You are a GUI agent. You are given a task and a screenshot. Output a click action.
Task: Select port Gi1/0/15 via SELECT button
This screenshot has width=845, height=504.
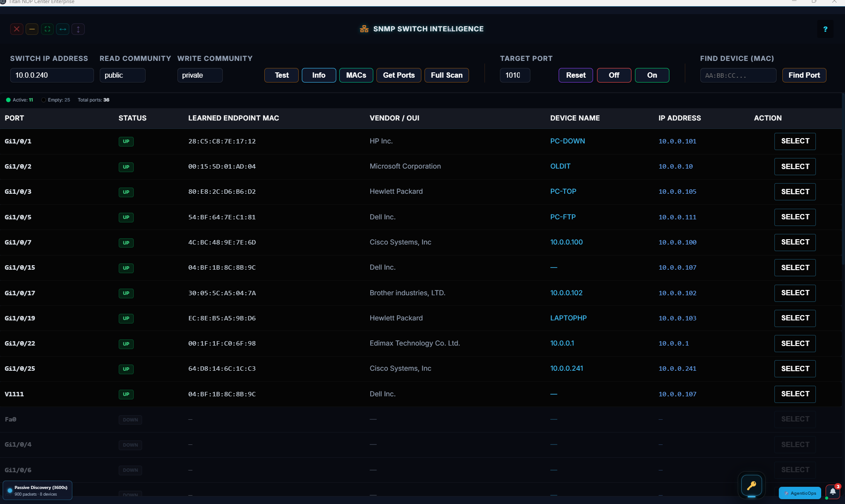(795, 267)
